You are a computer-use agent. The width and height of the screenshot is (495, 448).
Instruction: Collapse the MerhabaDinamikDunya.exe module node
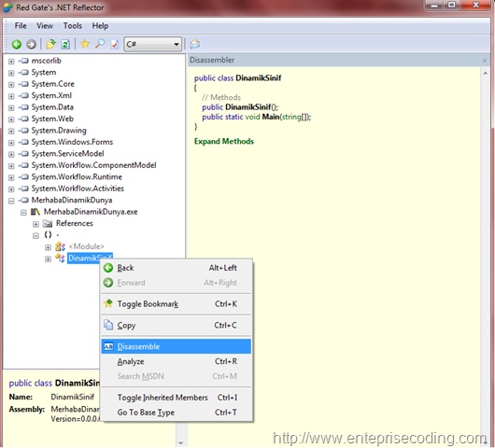click(23, 212)
